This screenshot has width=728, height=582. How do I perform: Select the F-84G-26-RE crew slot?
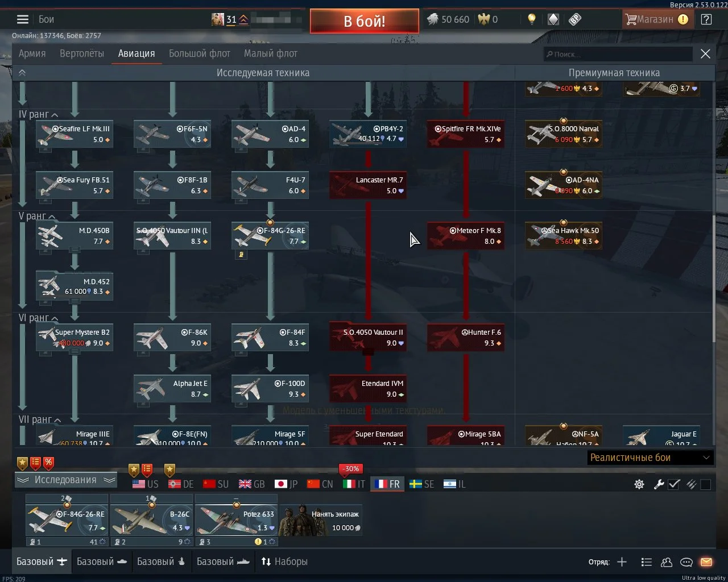67,520
